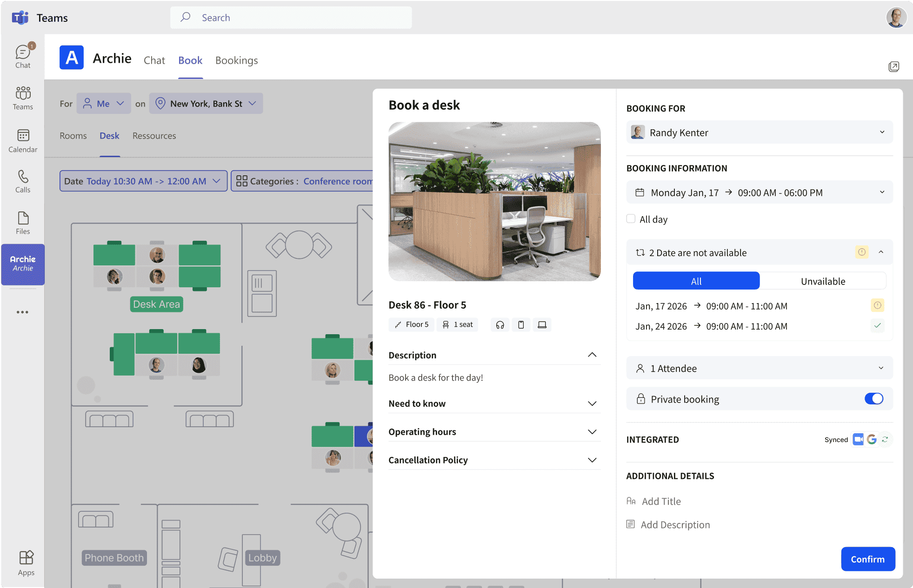Screen dimensions: 913x588
Task: Open the Calendar from the sidebar
Action: point(22,139)
